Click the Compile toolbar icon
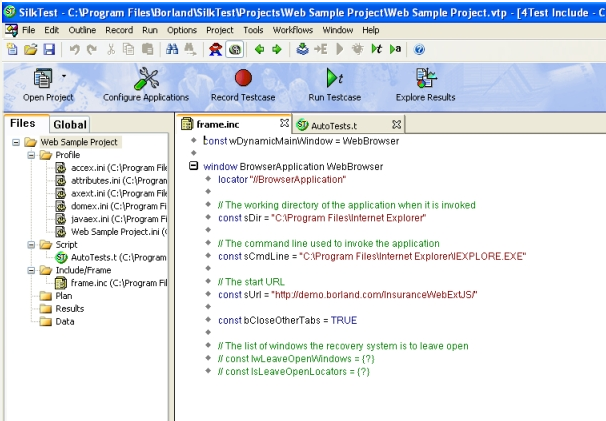The width and height of the screenshot is (606, 421). 302,49
